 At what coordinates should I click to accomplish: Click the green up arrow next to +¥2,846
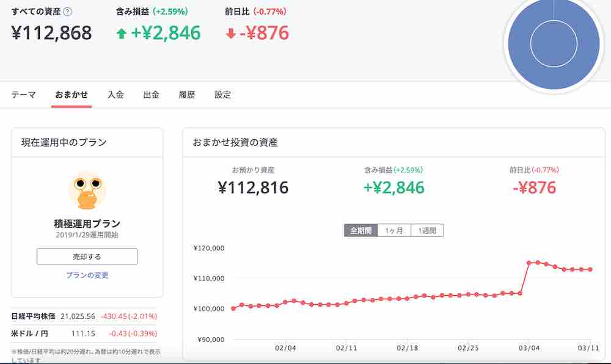point(122,34)
